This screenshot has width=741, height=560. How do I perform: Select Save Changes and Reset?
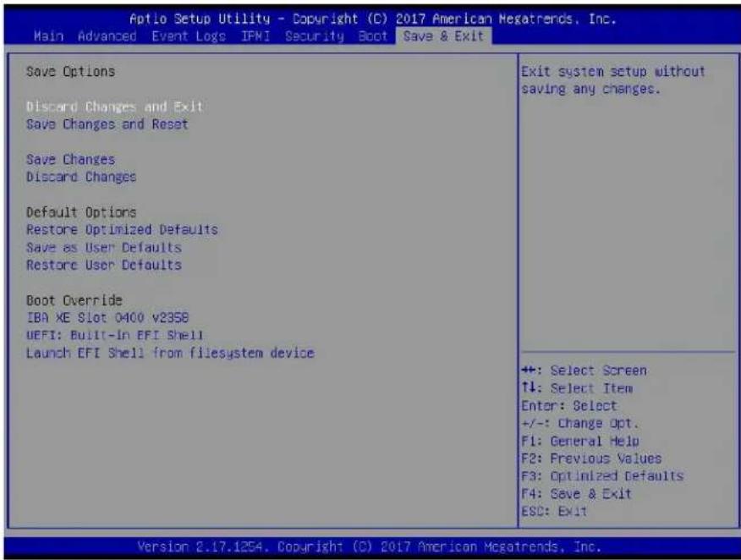pyautogui.click(x=107, y=124)
